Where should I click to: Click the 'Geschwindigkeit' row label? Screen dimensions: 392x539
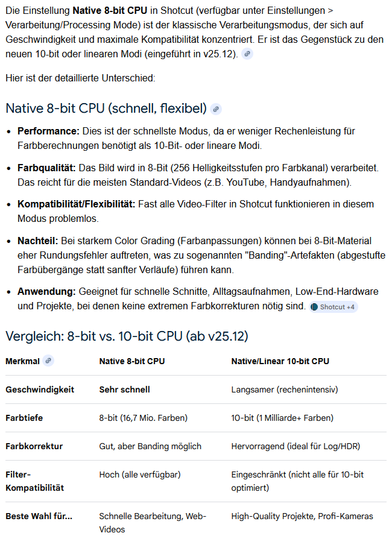point(40,389)
